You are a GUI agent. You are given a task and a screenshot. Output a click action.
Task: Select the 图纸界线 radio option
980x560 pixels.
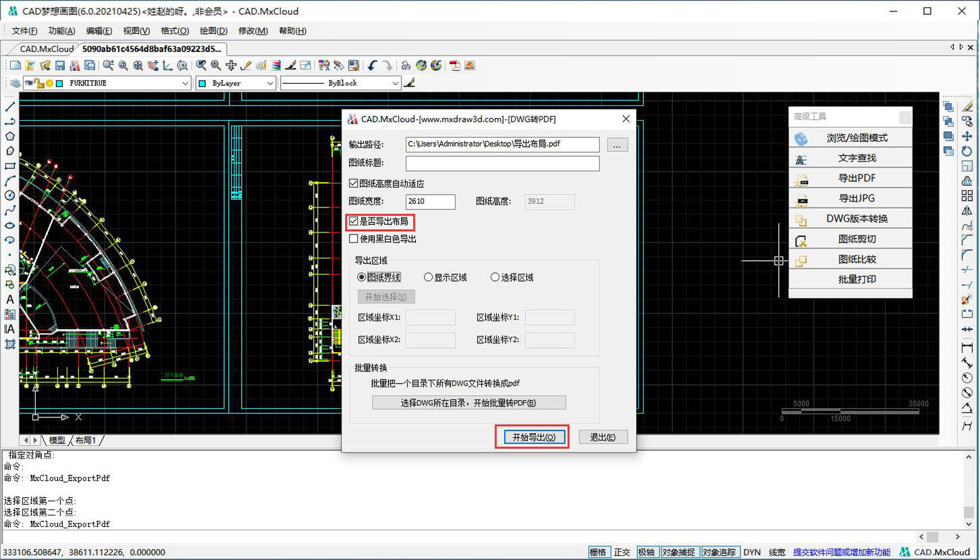tap(362, 277)
